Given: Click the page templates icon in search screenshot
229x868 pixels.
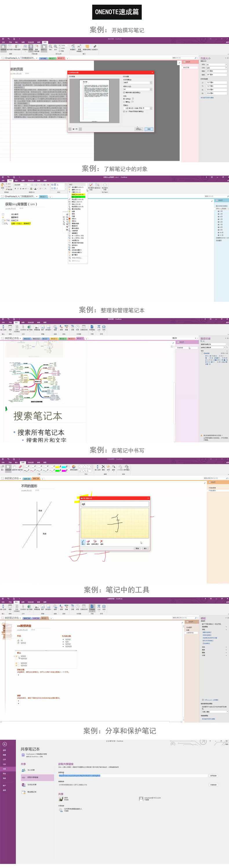Looking at the screenshot, I should click(92, 327).
